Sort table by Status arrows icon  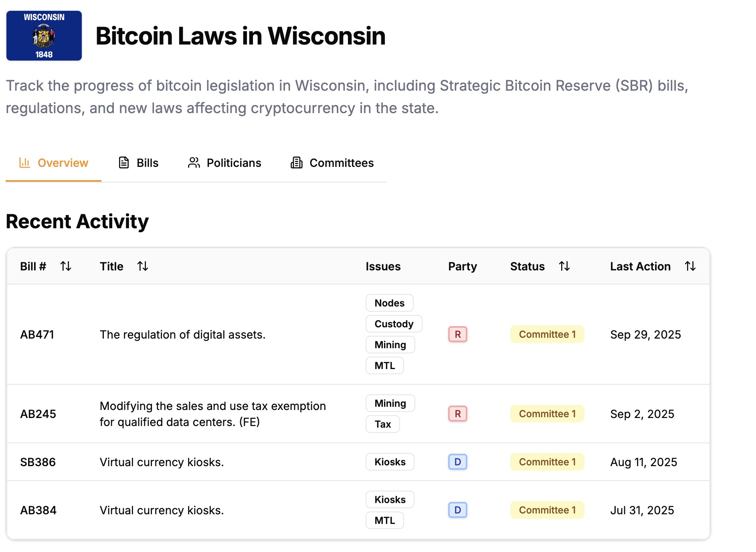tap(564, 266)
